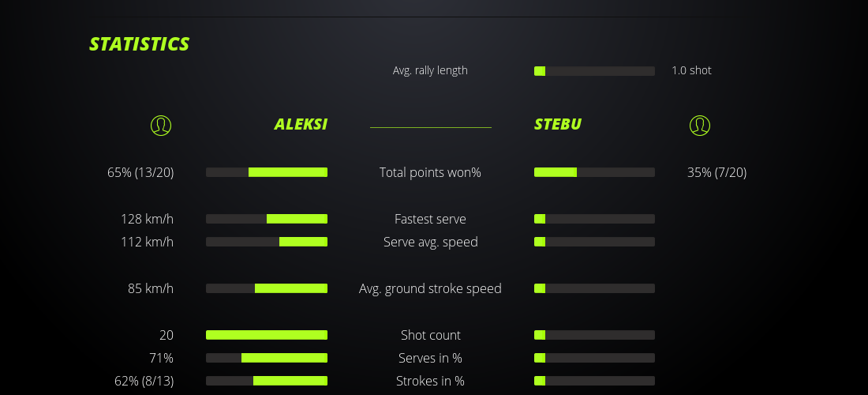
Task: Click the 65% (13/20) value
Action: [140, 172]
